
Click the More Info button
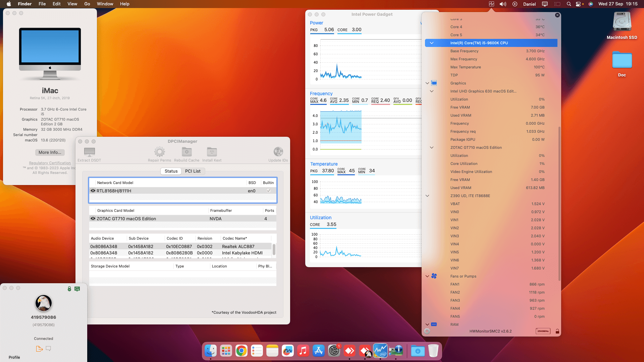point(50,153)
